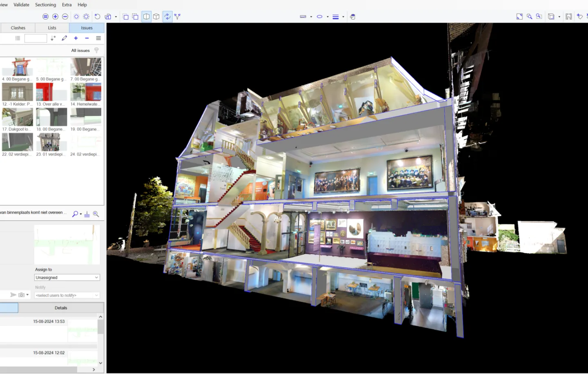Click the reset rotation circular-arrow icon

97,16
